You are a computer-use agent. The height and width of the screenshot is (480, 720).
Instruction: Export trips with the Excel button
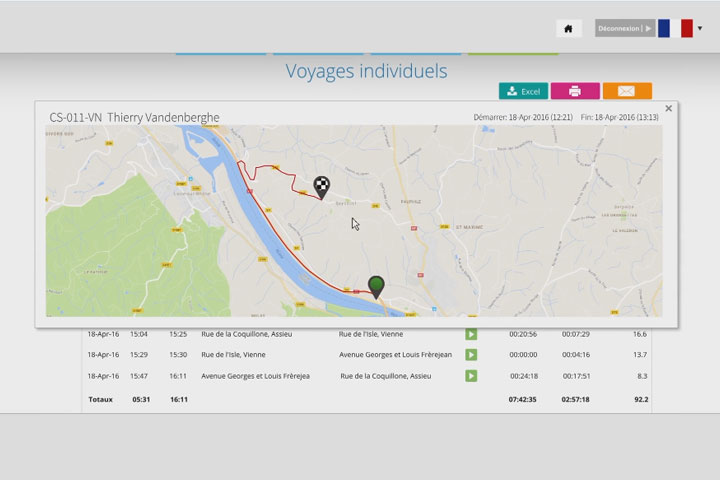point(523,91)
